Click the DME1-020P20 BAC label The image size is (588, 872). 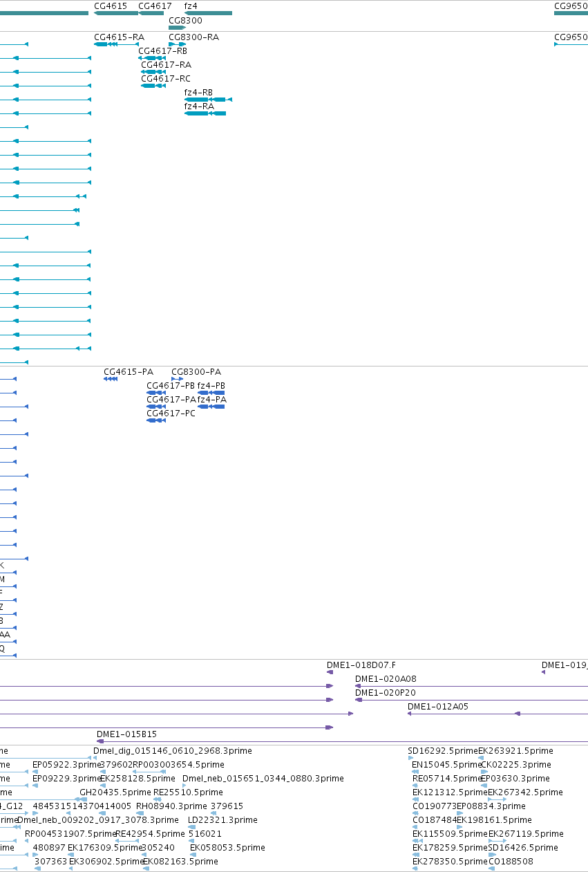(386, 693)
